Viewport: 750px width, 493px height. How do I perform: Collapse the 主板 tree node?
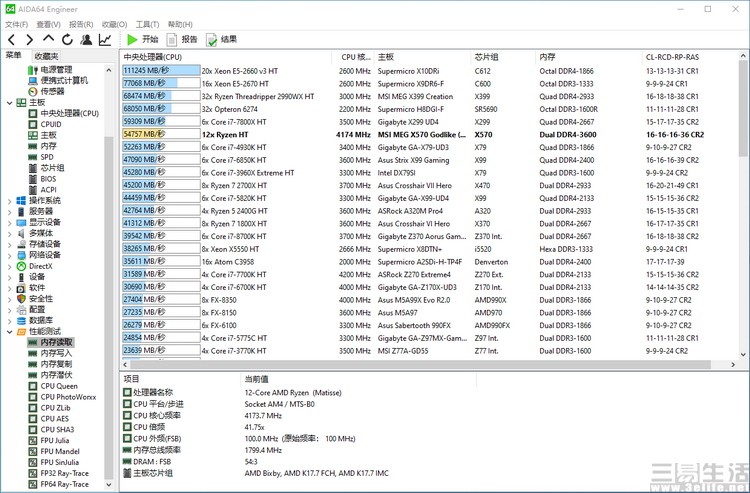pyautogui.click(x=10, y=103)
